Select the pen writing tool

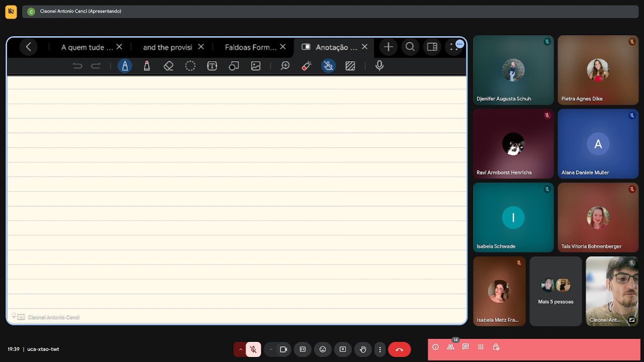click(125, 66)
